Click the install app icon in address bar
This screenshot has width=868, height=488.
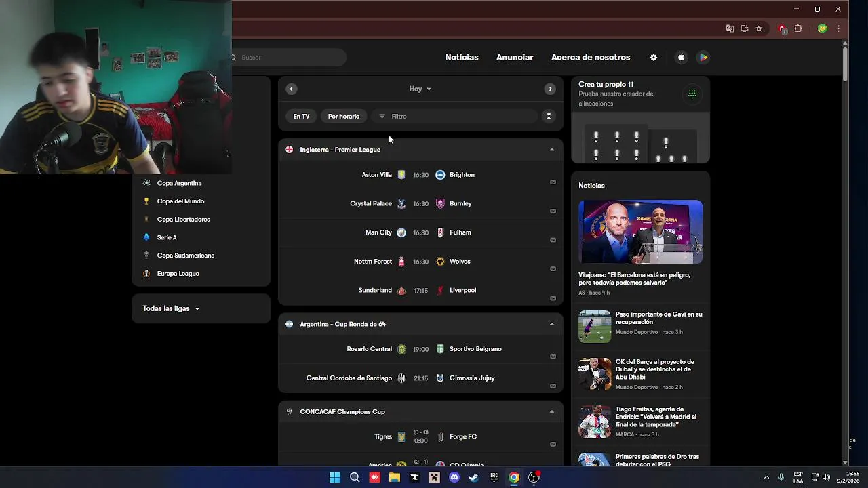(x=744, y=28)
